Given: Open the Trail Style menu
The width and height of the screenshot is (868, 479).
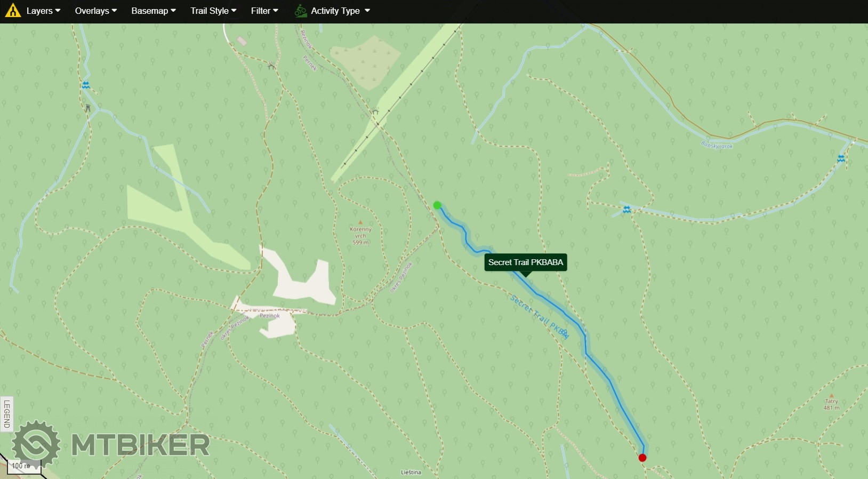Looking at the screenshot, I should (x=213, y=11).
